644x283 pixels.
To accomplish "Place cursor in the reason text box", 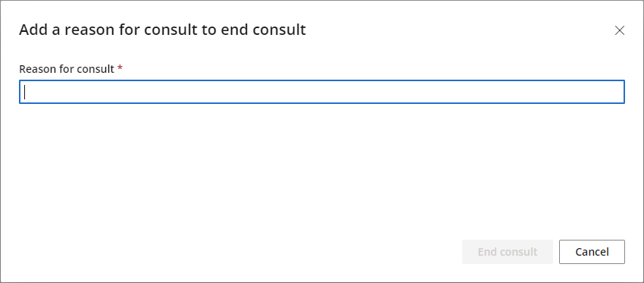I will coord(322,92).
